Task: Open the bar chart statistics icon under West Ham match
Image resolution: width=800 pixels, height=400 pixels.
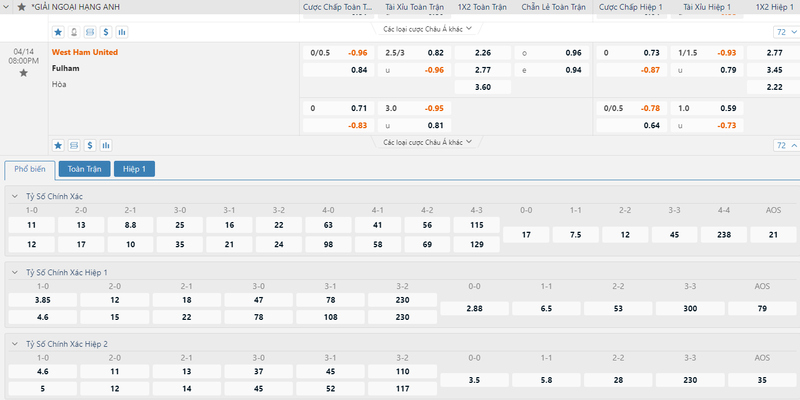Action: pyautogui.click(x=106, y=145)
